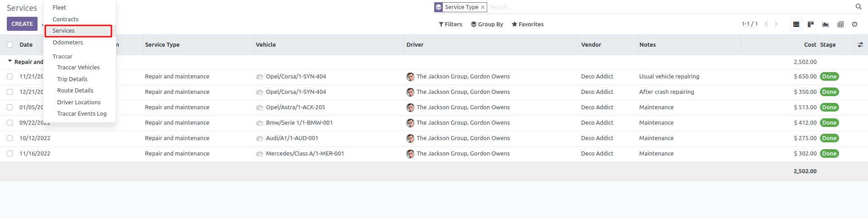Open Trip Details menu entry
The height and width of the screenshot is (219, 868).
click(x=72, y=79)
